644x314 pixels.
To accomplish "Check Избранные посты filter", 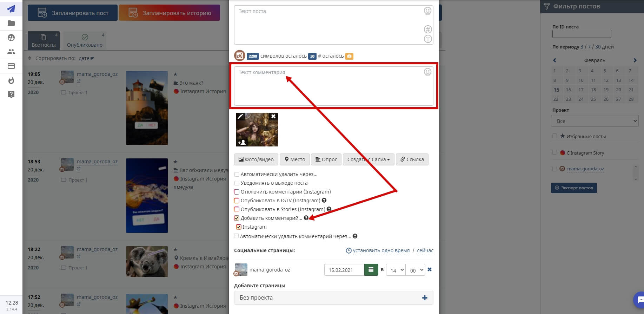I will [x=555, y=136].
